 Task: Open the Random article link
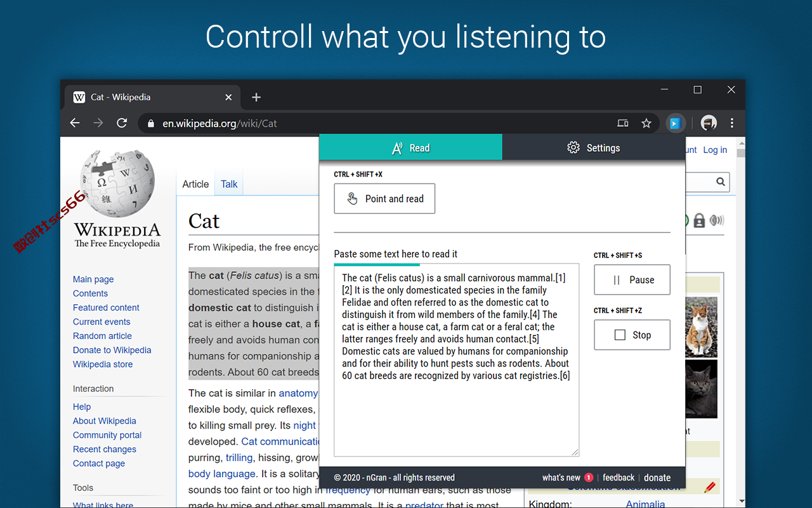(102, 336)
